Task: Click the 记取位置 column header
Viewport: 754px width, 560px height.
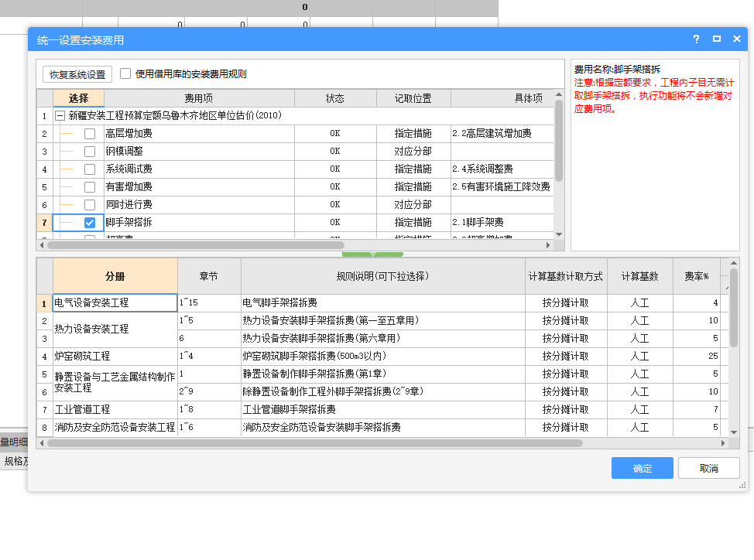Action: [x=413, y=98]
